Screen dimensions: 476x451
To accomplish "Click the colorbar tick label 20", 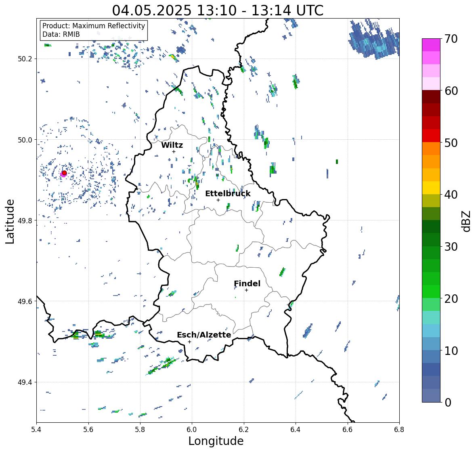I will pos(451,299).
